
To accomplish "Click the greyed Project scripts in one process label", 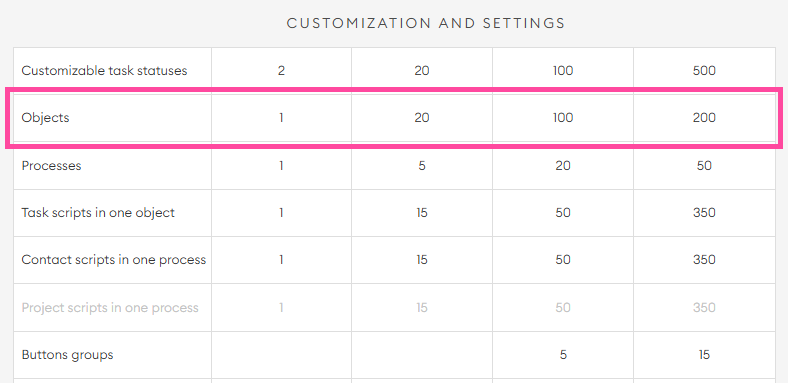I will coord(110,307).
